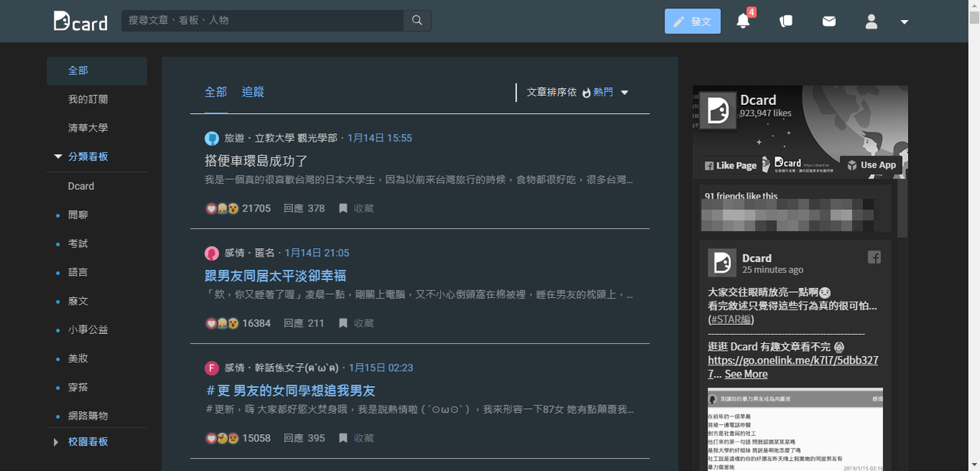
Task: Click reaction icons beside 21705
Action: tap(222, 208)
